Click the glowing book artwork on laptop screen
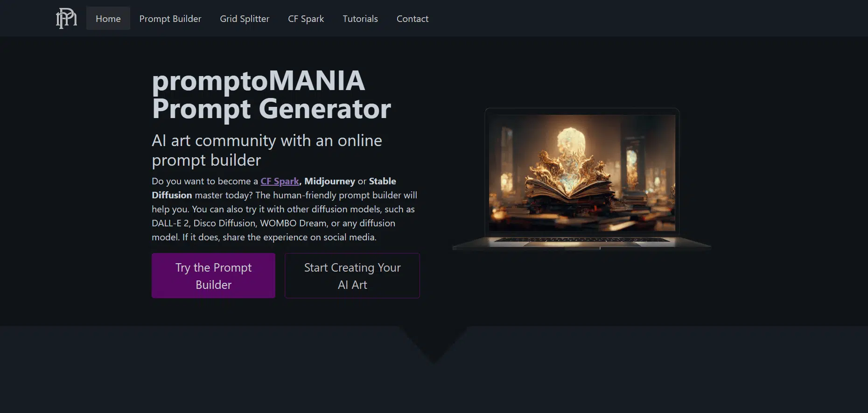 pyautogui.click(x=582, y=173)
